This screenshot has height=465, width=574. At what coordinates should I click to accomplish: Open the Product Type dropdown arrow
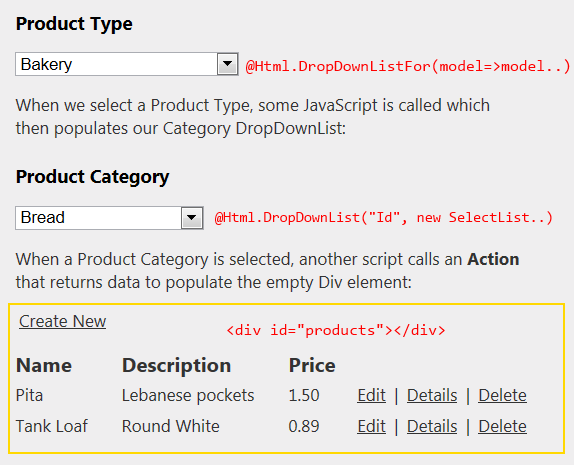[227, 64]
